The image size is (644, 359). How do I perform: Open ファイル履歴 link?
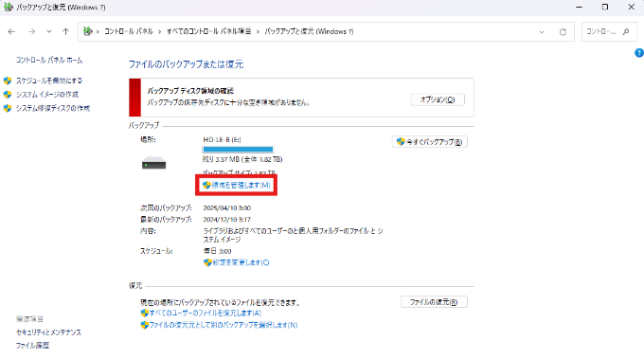click(32, 346)
